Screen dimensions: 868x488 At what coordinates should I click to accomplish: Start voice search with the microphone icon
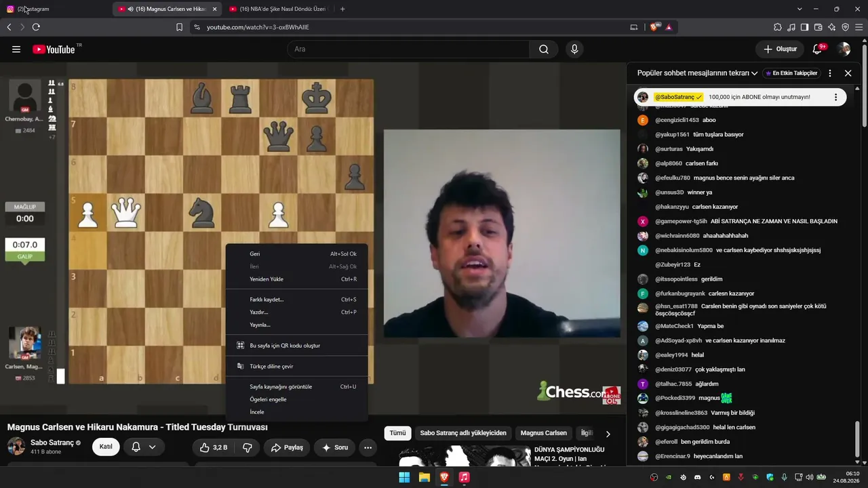coord(574,49)
